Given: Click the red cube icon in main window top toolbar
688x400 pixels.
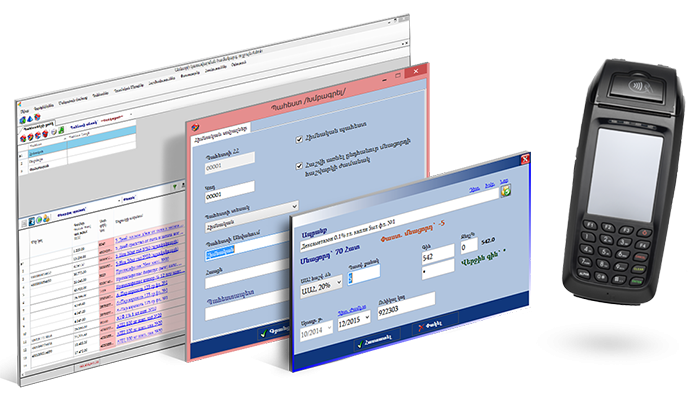Looking at the screenshot, I should pos(37,117).
